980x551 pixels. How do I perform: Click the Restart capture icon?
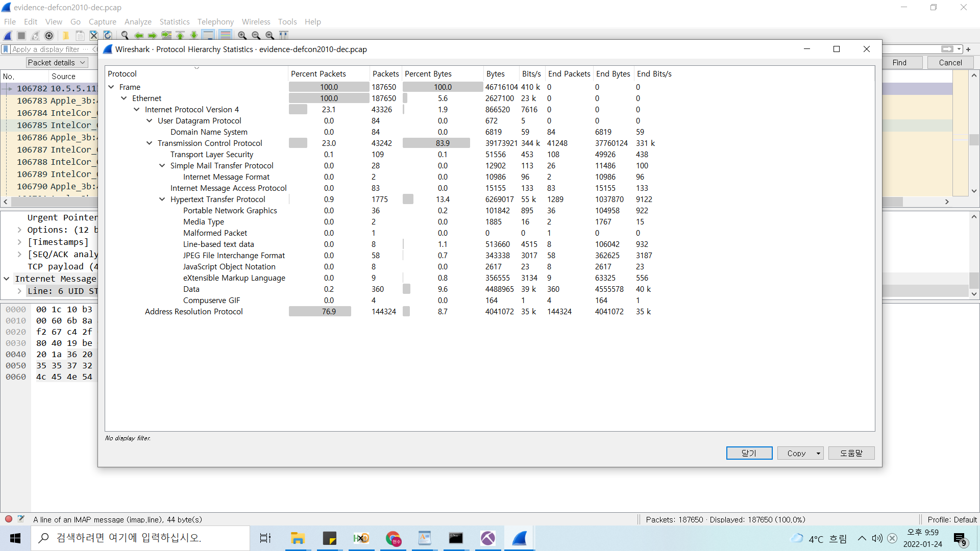tap(35, 35)
